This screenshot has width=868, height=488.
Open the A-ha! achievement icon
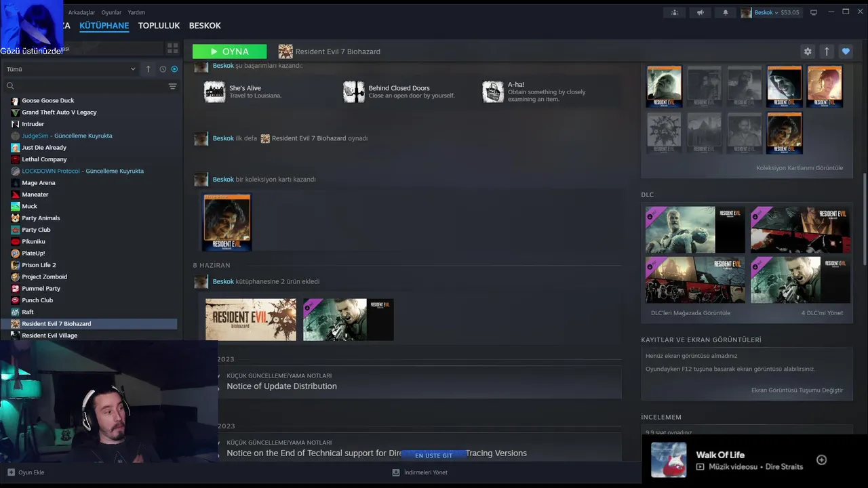(493, 91)
